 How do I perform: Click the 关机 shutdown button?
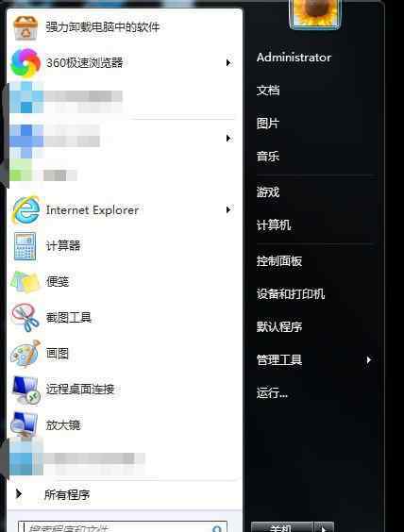(282, 527)
